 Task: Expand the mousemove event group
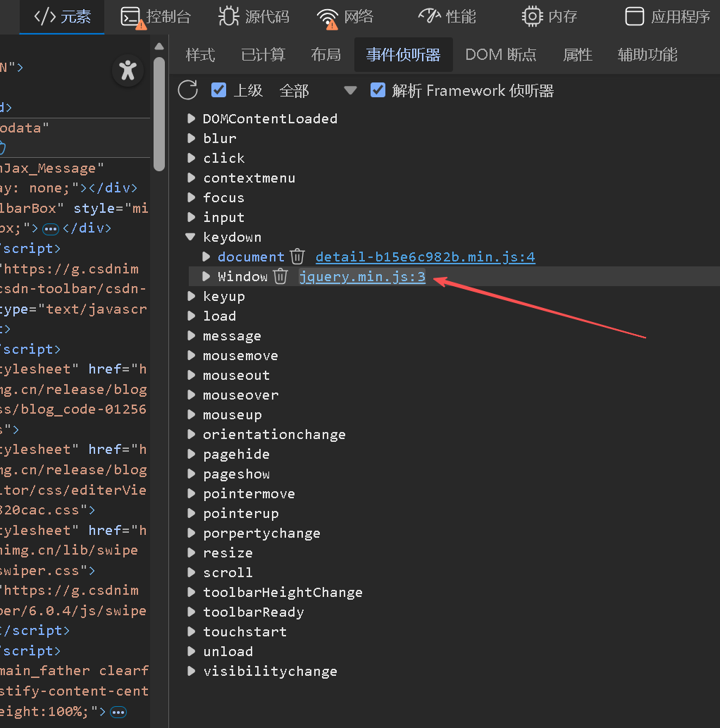[191, 355]
